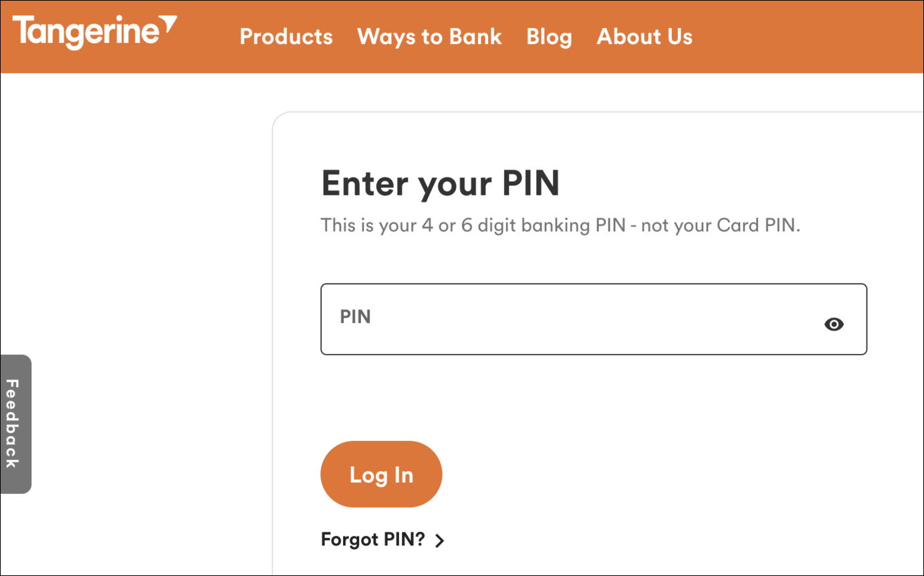Click the Tangerine logo in the header

(95, 33)
